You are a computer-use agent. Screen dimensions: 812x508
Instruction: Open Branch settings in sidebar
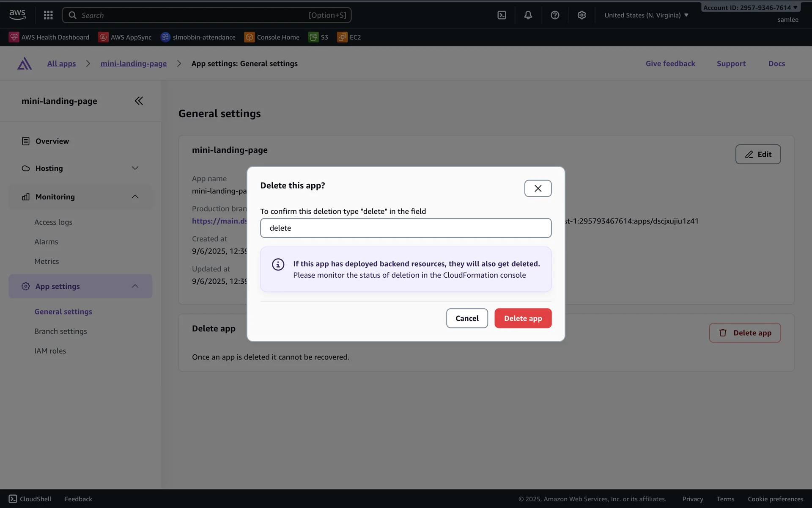click(60, 331)
